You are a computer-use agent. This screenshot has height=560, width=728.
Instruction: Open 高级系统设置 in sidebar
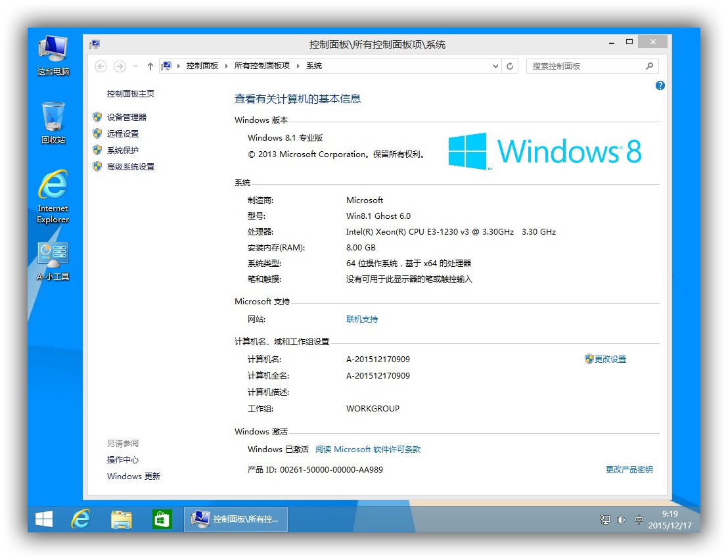click(131, 167)
